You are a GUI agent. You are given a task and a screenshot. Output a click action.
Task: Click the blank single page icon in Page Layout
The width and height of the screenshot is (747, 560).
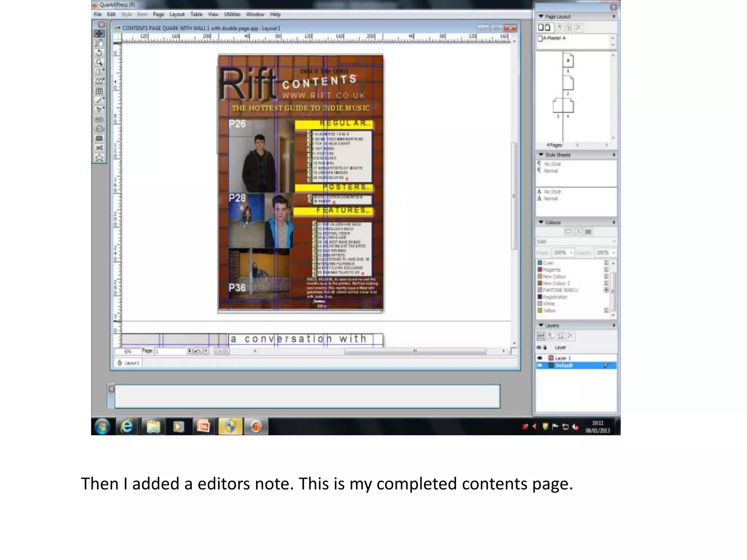[x=541, y=27]
